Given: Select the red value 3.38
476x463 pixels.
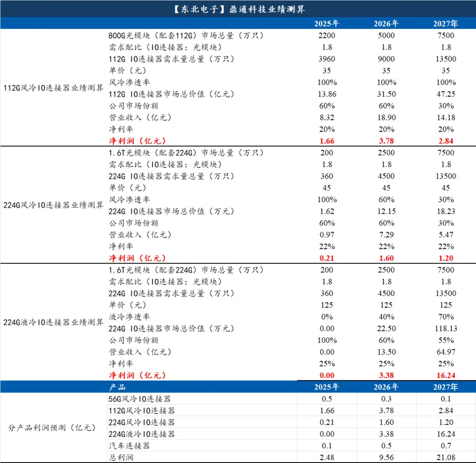Looking at the screenshot, I should [386, 375].
